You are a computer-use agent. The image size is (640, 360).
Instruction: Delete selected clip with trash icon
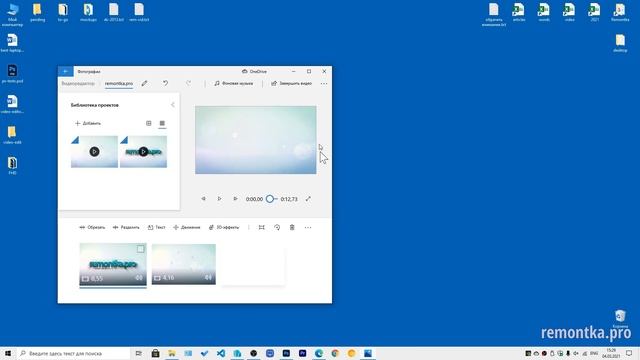[x=292, y=227]
